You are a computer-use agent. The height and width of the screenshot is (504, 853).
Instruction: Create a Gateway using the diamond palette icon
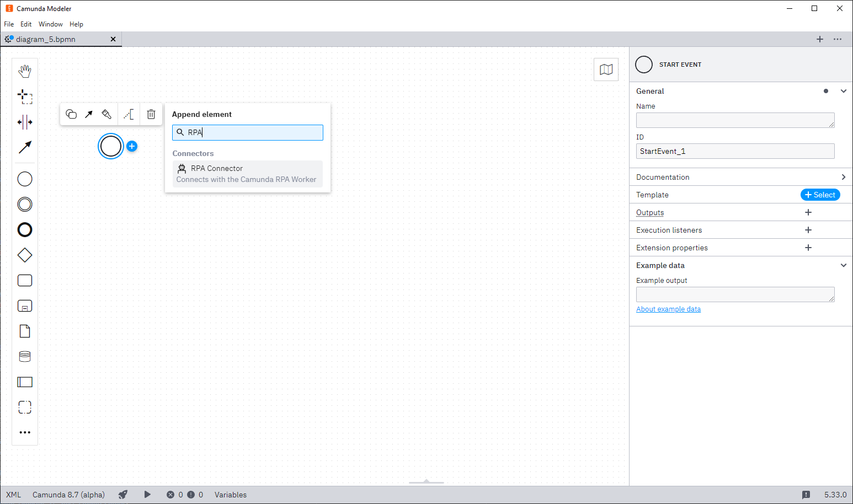25,255
